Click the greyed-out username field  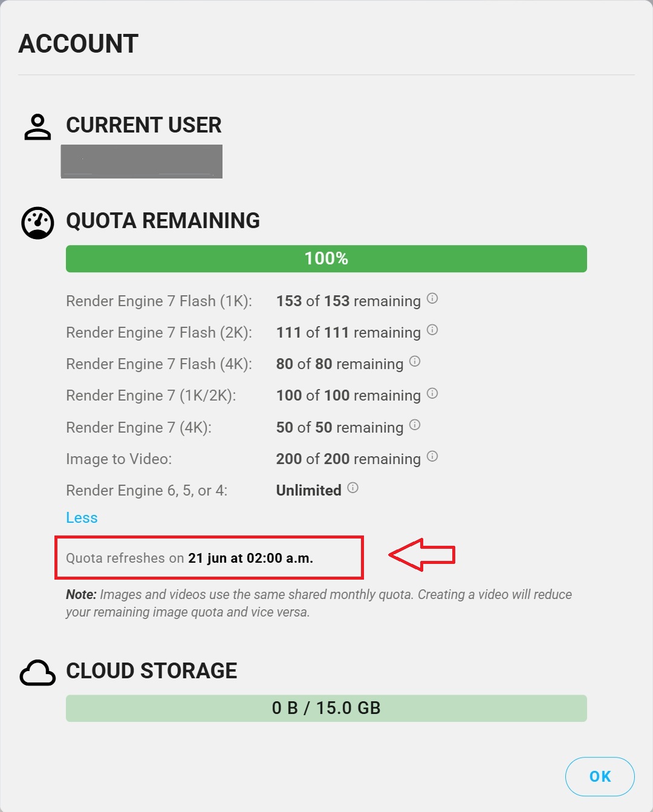(141, 162)
